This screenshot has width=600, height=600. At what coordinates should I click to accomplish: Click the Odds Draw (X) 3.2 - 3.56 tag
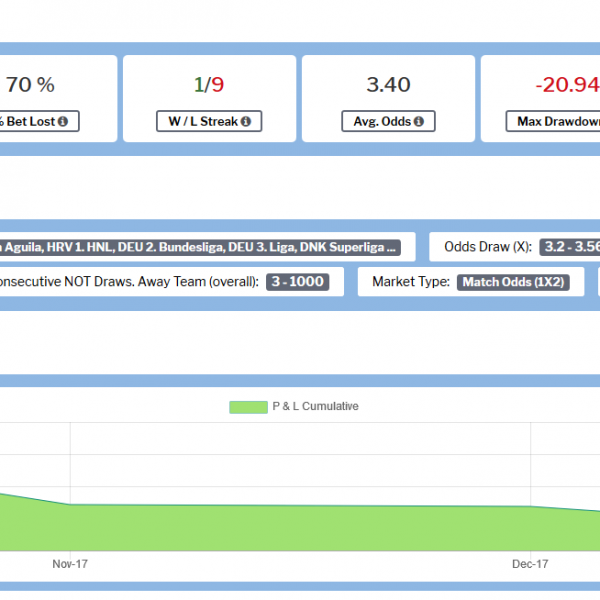[570, 247]
